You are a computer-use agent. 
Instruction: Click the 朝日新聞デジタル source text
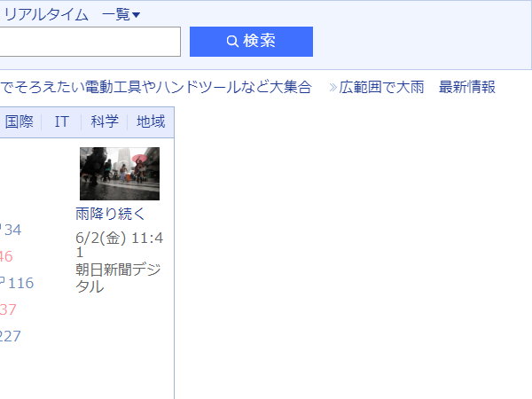(x=118, y=278)
